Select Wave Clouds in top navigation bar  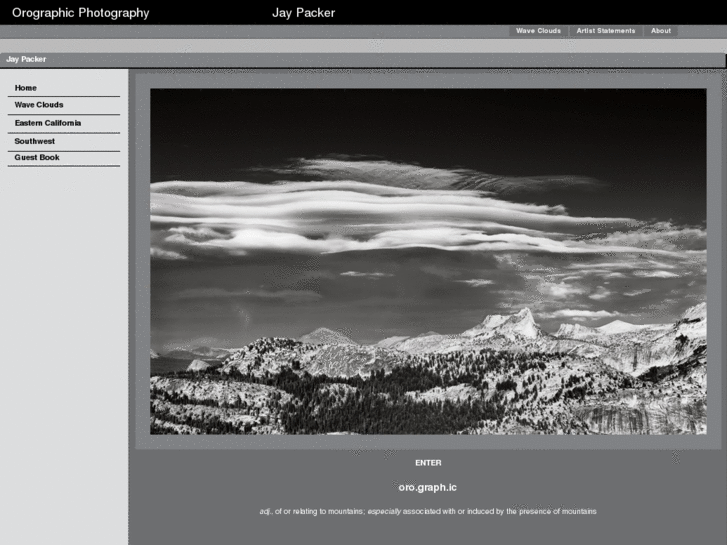click(538, 31)
